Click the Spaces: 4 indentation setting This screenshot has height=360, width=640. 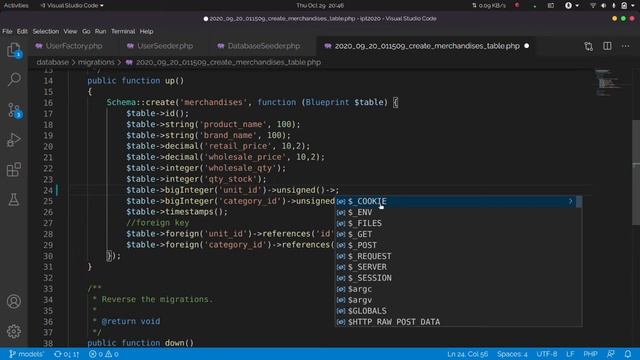512,354
